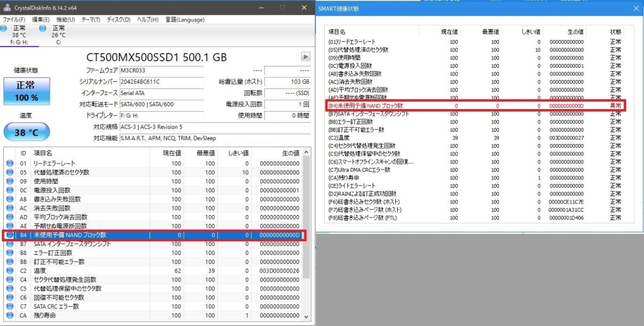
Task: Click the standard field ACS-3 | ACS-3 Revision 5
Action: 215,127
